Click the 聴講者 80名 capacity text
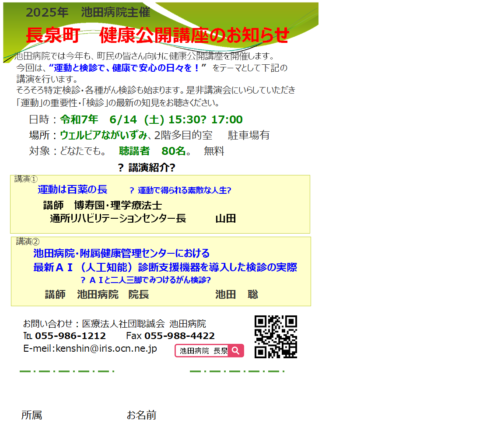 click(x=152, y=151)
